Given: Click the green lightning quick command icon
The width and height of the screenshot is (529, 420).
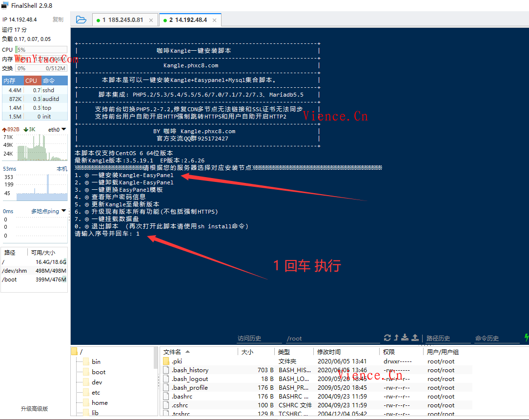Looking at the screenshot, I should [x=526, y=338].
